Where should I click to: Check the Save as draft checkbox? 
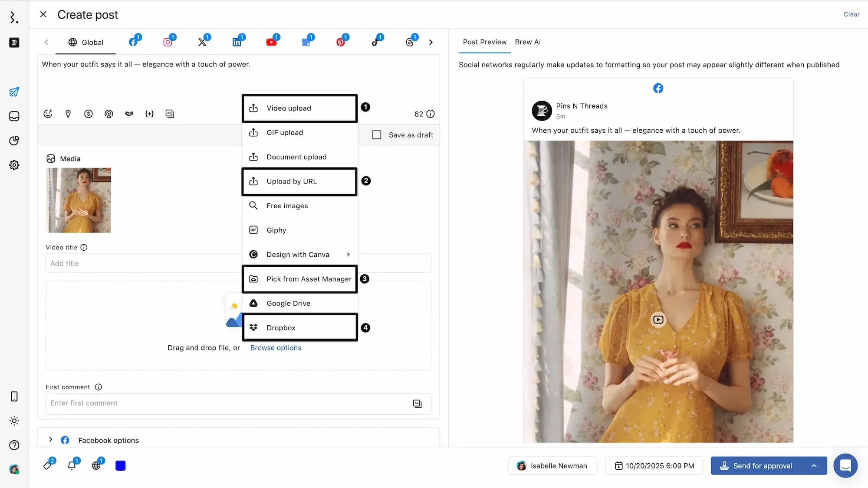pyautogui.click(x=377, y=135)
